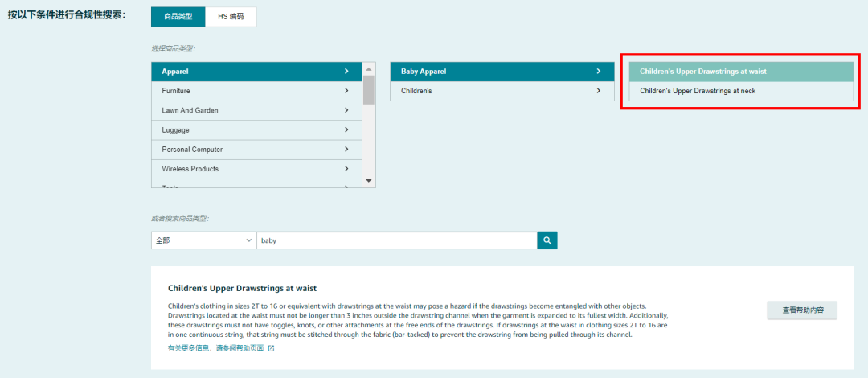Select Children's Upper Drawstrings at waist

point(741,72)
